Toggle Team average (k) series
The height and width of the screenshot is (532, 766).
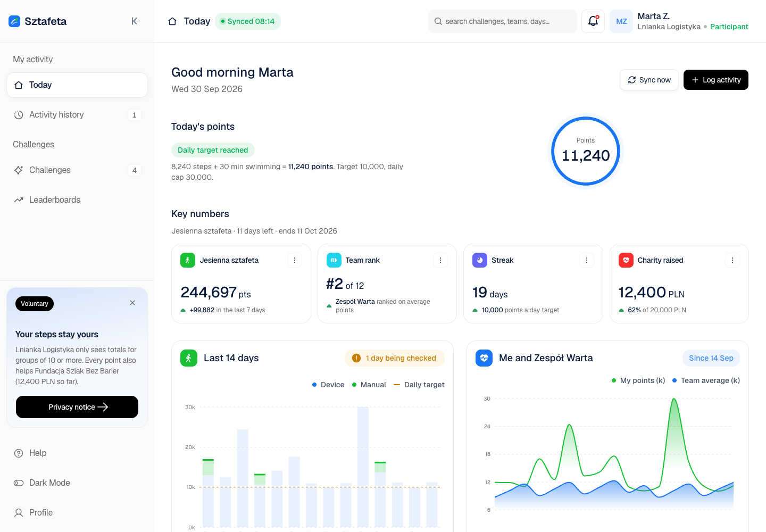706,380
